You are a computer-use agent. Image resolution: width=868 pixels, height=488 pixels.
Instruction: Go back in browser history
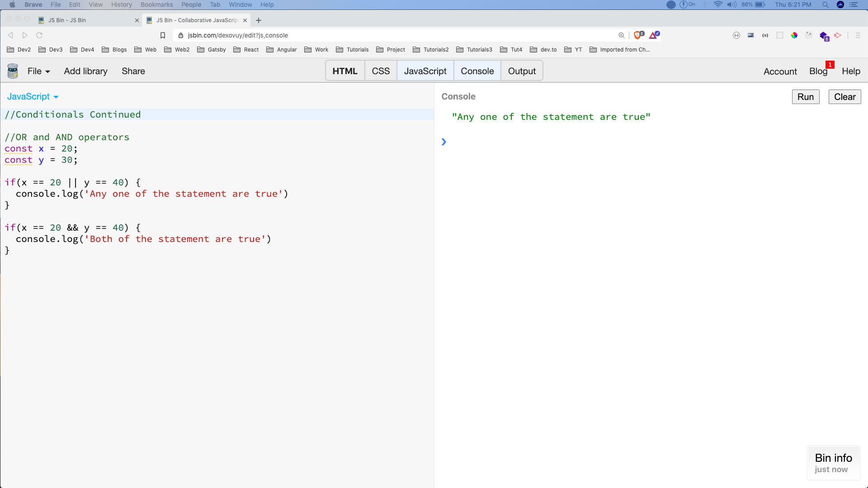[11, 35]
